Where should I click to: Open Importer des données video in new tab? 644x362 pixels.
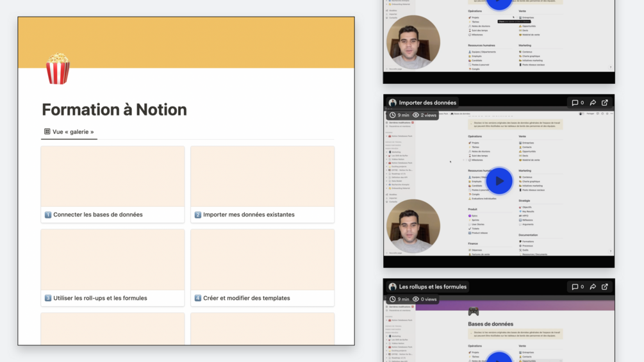click(x=604, y=103)
